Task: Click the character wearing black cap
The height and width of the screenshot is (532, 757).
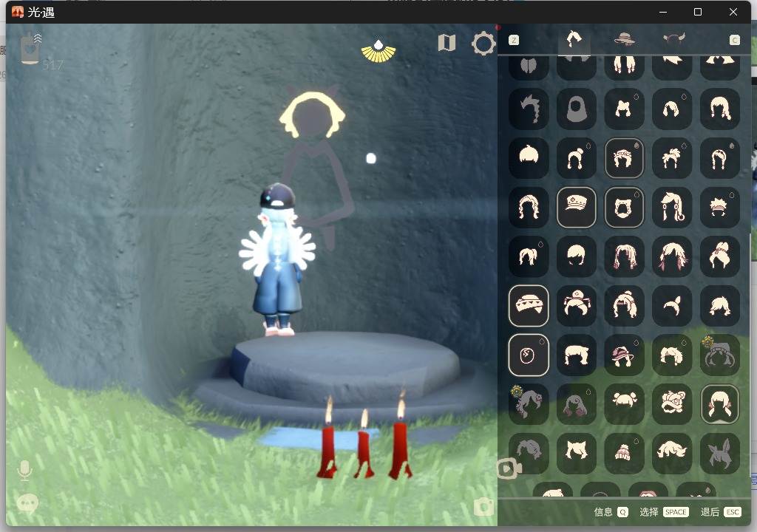Action: [x=278, y=259]
